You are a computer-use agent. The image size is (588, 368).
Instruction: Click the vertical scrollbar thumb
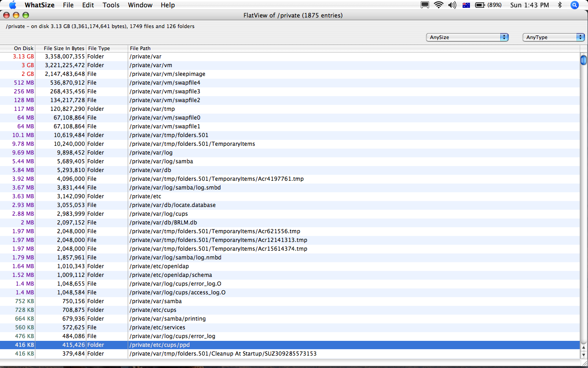[583, 60]
